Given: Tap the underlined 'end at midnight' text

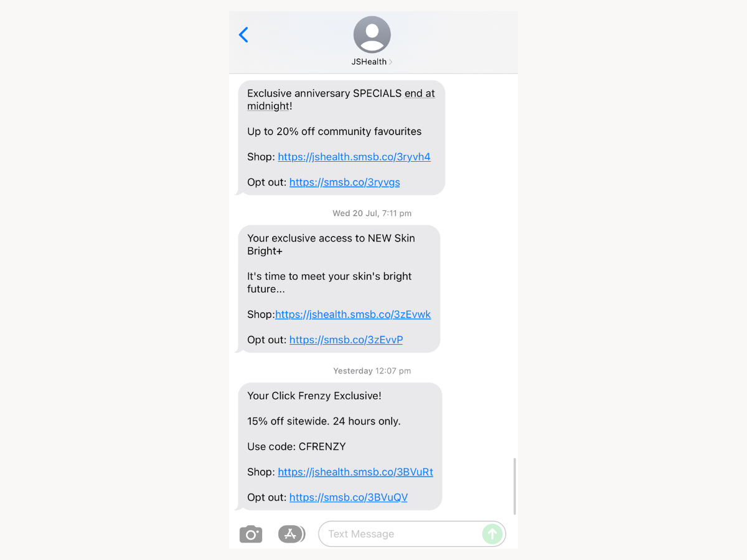Looking at the screenshot, I should click(x=341, y=100).
